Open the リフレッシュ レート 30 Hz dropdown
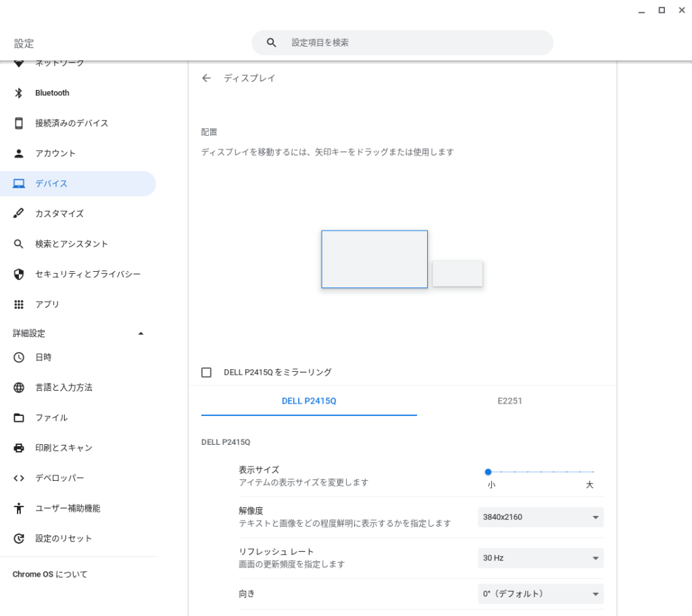Screen dimensions: 692x616 click(541, 558)
